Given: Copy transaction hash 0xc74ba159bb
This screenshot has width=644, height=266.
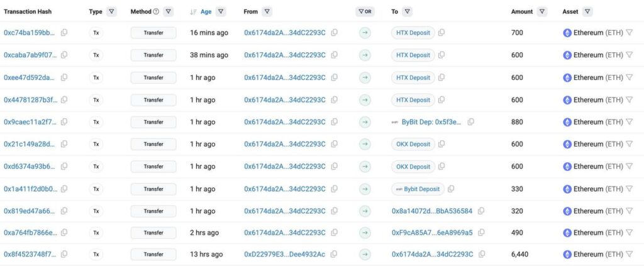Looking at the screenshot, I should tap(64, 33).
